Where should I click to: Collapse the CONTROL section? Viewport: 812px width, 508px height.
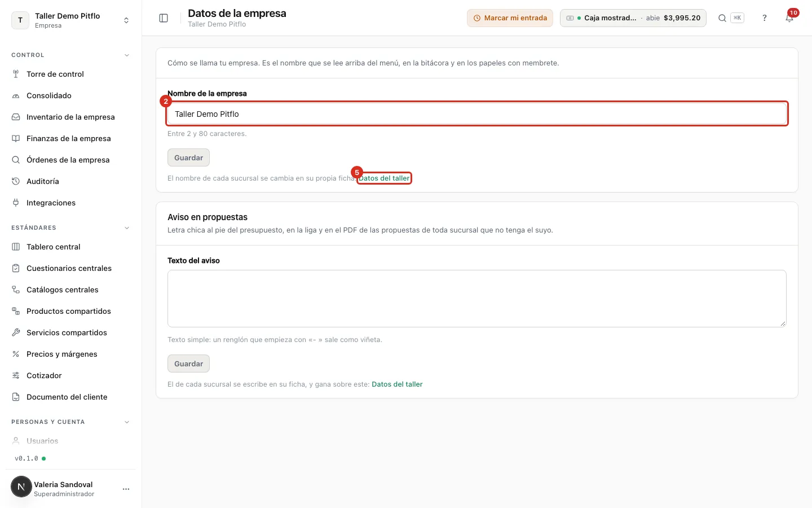pos(127,55)
